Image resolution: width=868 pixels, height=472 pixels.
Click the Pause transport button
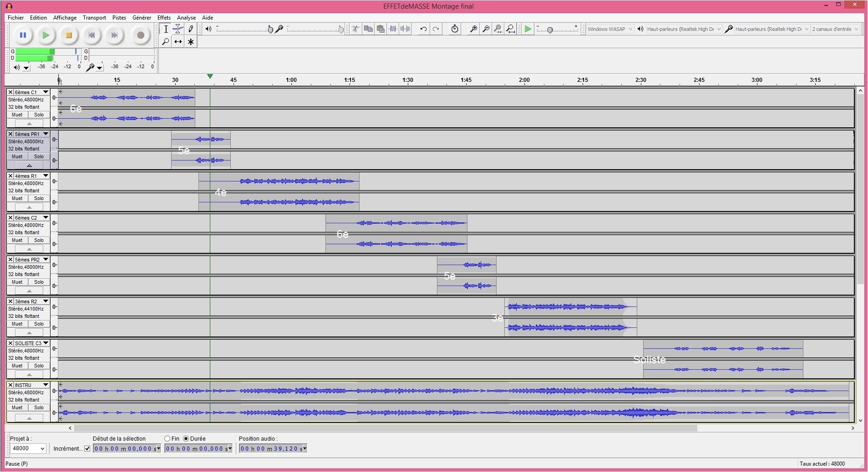pos(23,35)
